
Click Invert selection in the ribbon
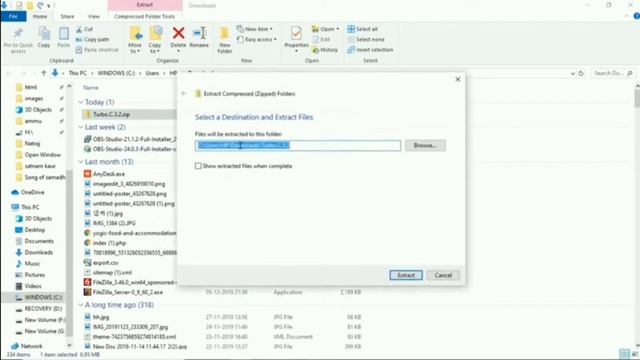[x=370, y=50]
